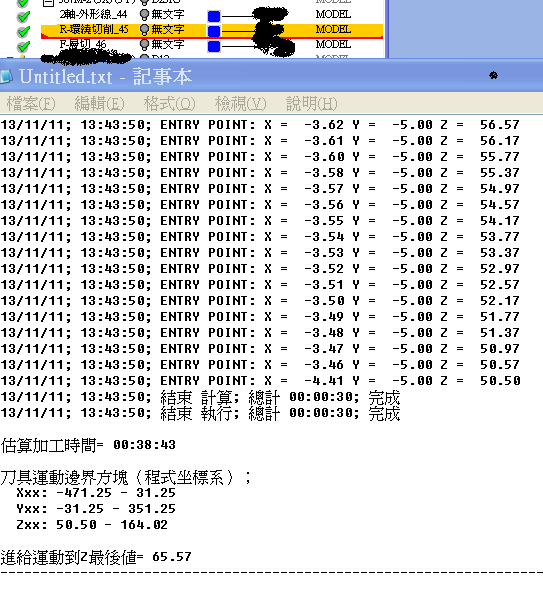This screenshot has width=543, height=601.
Task: Click the 結束 計算 completion log line
Action: (x=200, y=397)
